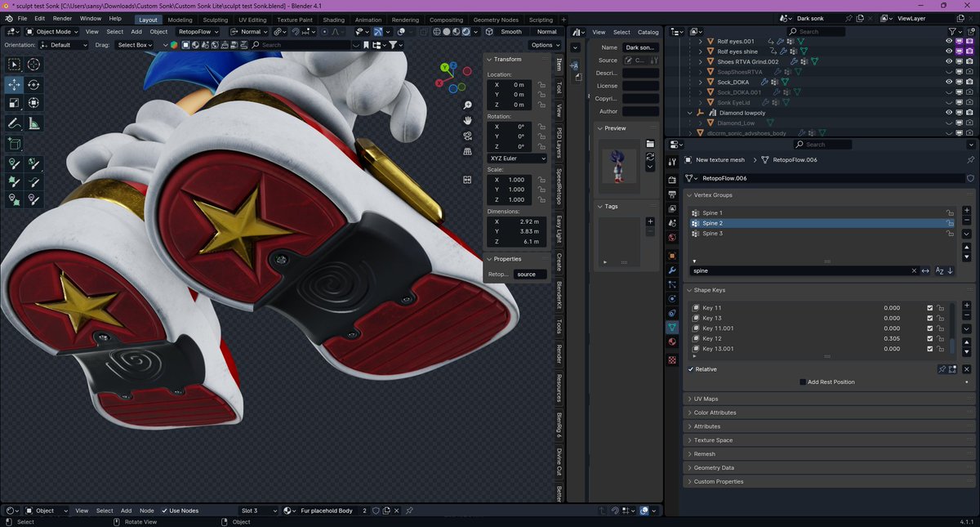Add a new vertex group with plus

tap(967, 212)
